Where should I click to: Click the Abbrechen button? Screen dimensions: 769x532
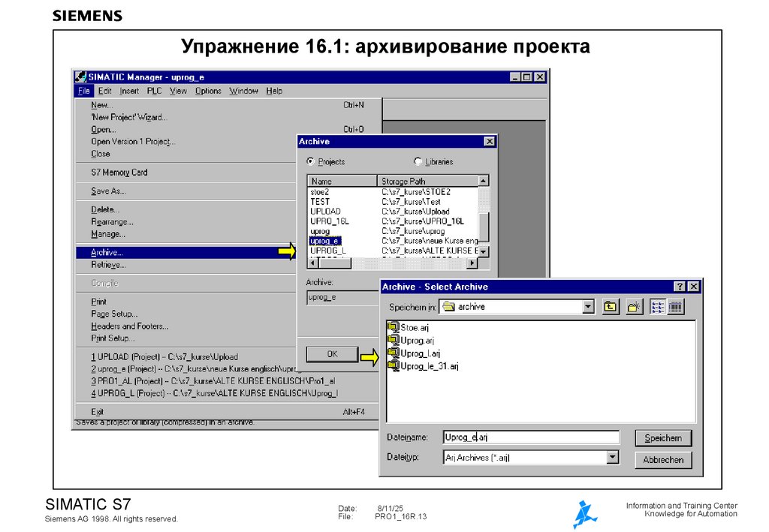(x=663, y=460)
